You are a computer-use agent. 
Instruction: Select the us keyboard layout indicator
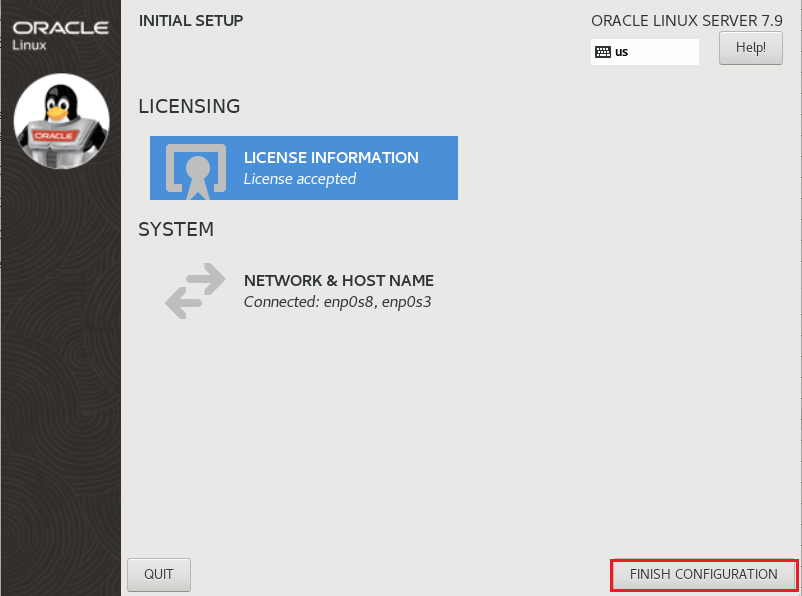(644, 52)
